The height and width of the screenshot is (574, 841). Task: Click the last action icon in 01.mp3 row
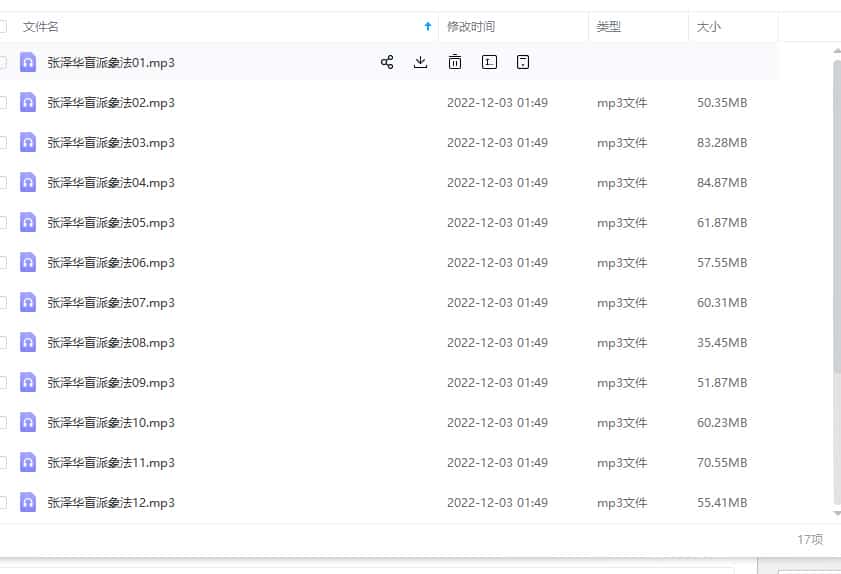(x=523, y=62)
